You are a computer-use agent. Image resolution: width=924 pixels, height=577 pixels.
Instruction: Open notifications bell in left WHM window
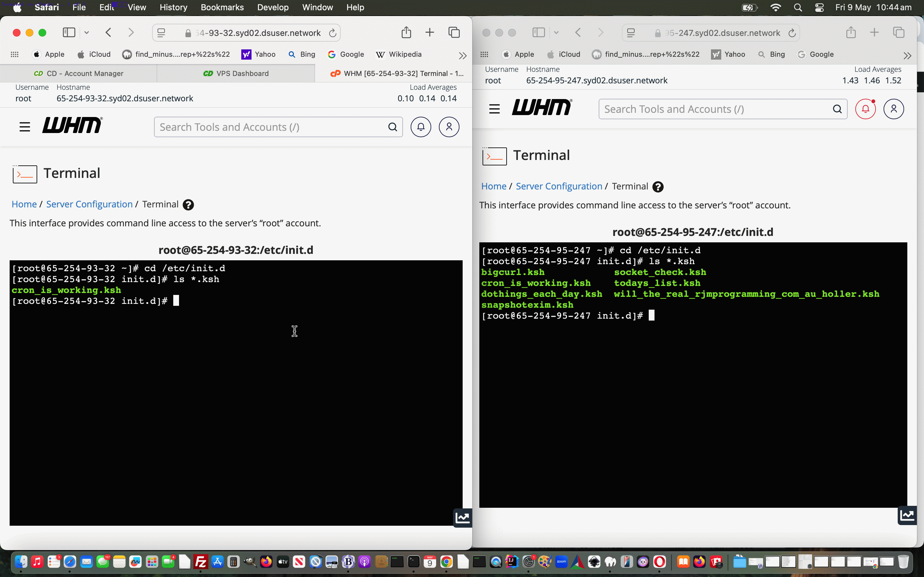[x=421, y=127]
